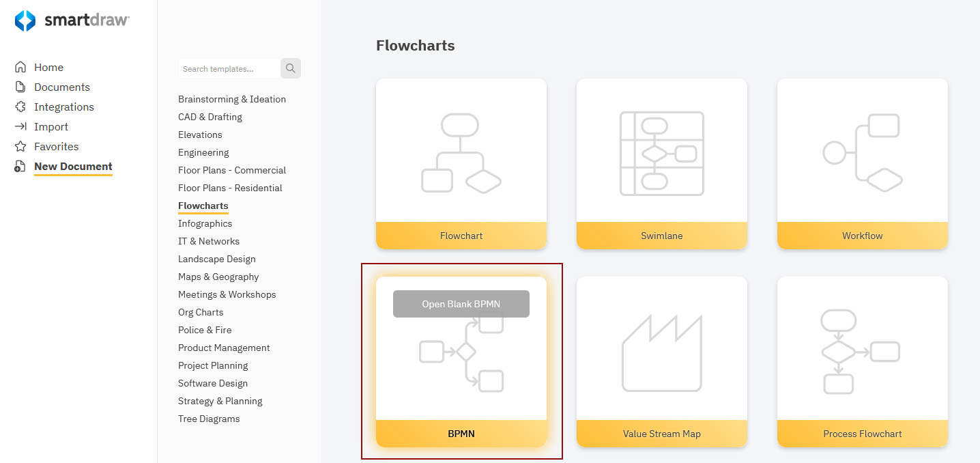Click the Documents page icon
The image size is (980, 463).
click(20, 87)
